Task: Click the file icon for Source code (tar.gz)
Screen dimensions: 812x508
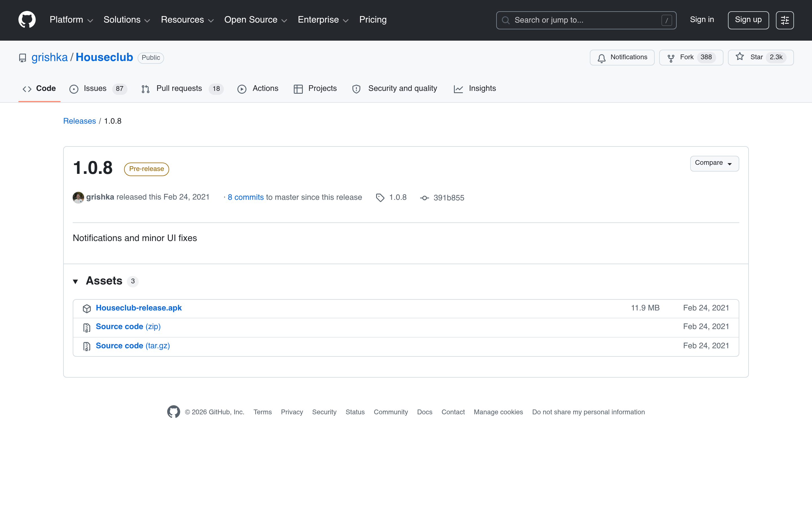Action: click(x=87, y=347)
